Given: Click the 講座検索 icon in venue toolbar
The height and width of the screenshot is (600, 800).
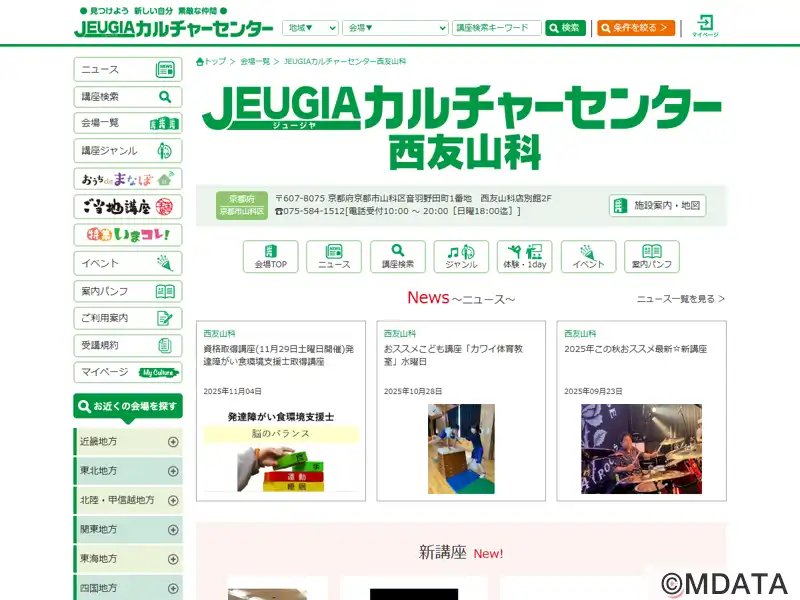Looking at the screenshot, I should [x=397, y=257].
